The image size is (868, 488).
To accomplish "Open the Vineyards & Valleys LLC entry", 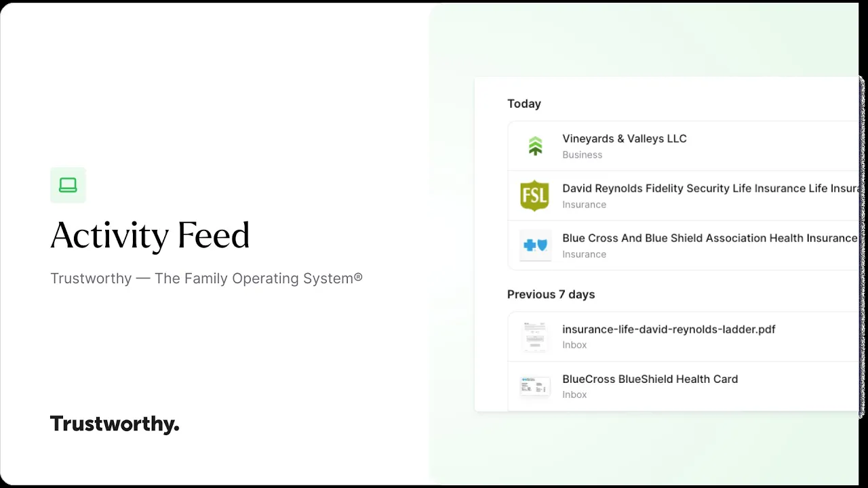I will tap(683, 146).
